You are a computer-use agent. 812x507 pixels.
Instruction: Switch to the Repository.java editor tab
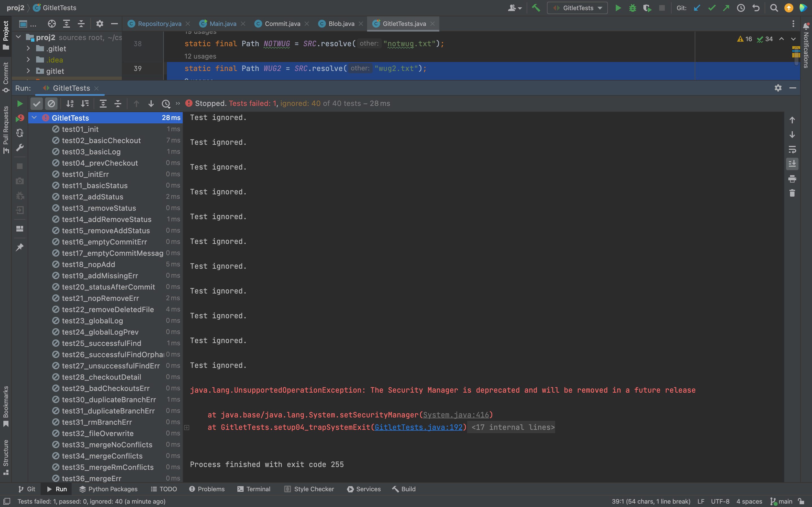click(x=159, y=24)
